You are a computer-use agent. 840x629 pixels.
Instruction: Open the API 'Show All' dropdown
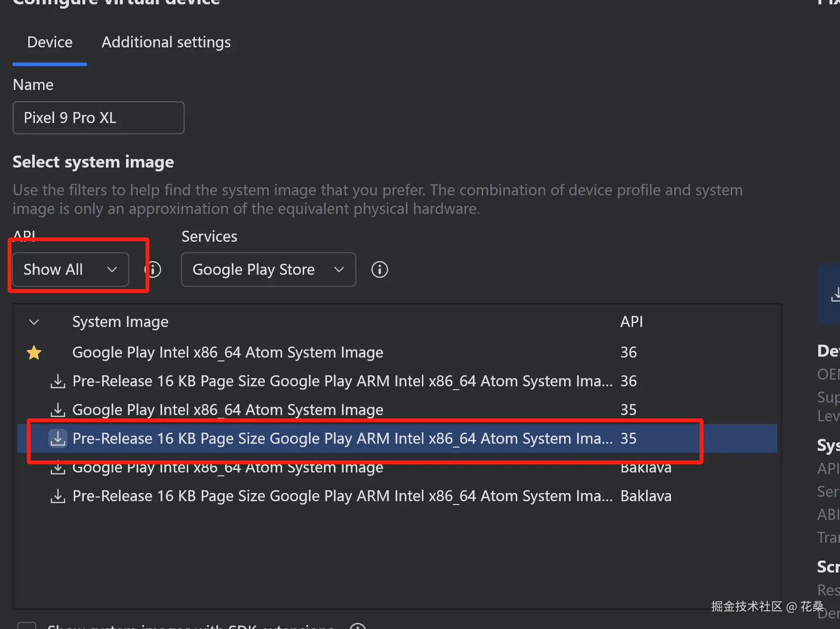[70, 270]
